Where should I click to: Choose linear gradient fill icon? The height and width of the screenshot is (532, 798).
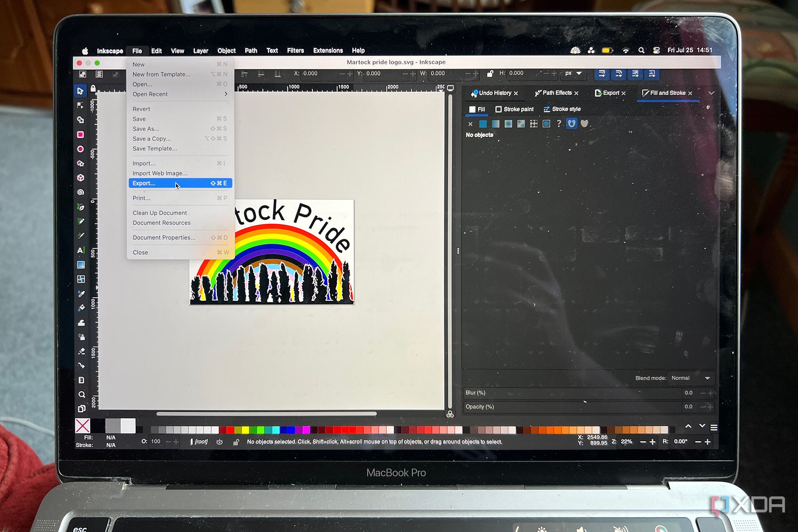point(496,123)
